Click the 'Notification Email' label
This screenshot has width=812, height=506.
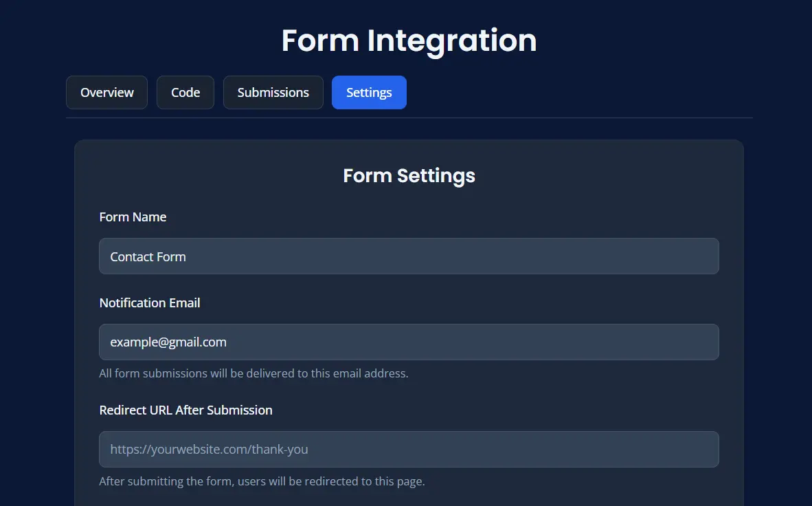[x=150, y=302]
